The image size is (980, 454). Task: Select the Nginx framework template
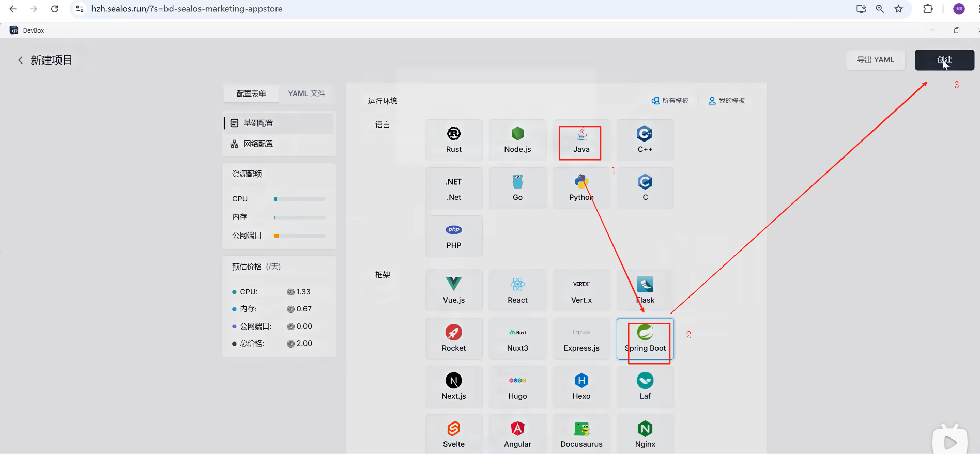pos(645,434)
